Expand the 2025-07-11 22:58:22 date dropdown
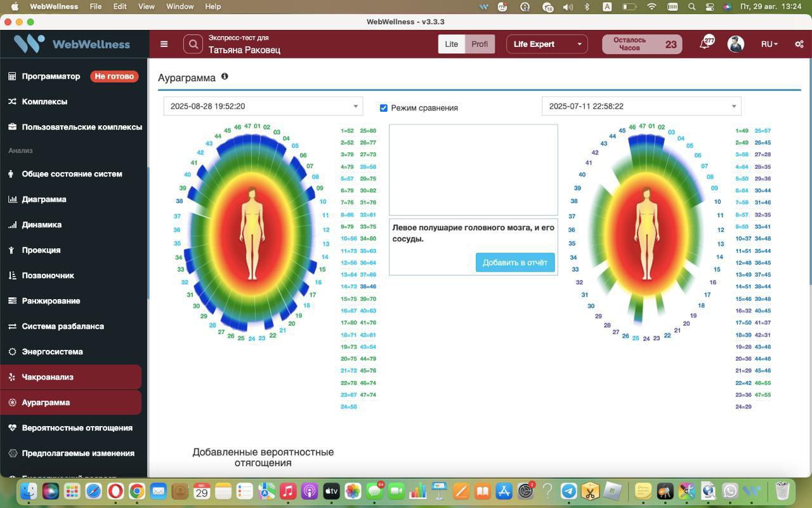The height and width of the screenshot is (508, 812). point(641,106)
